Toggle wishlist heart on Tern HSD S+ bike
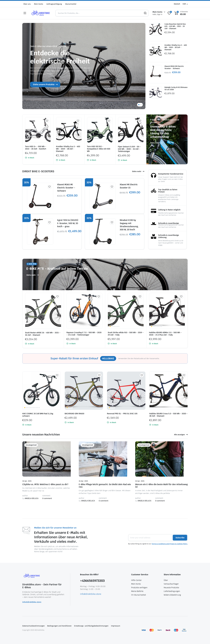Screen dimensions: 210x644 click(47, 121)
